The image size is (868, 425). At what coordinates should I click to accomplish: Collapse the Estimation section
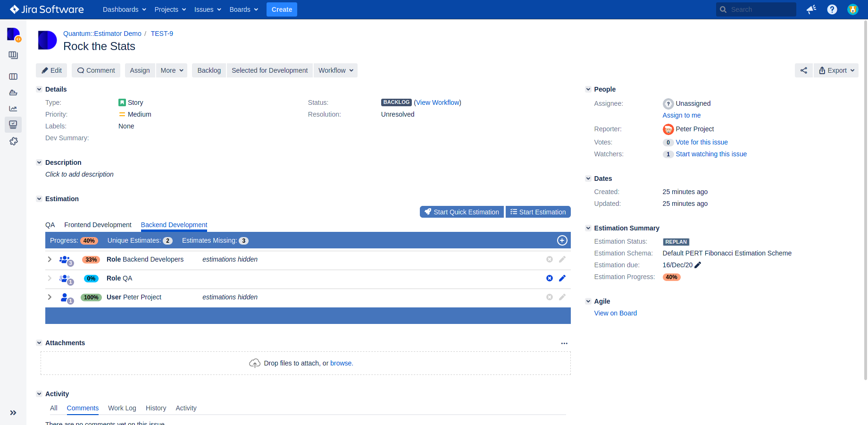pos(39,199)
